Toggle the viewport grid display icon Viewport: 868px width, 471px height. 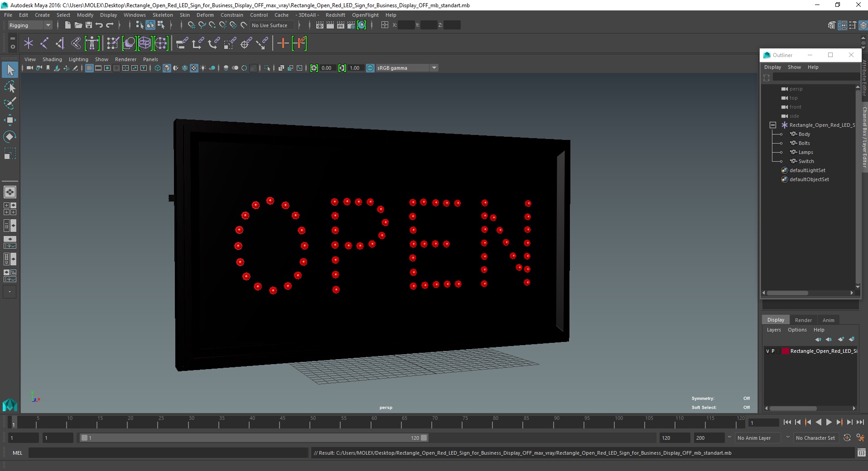pyautogui.click(x=89, y=68)
